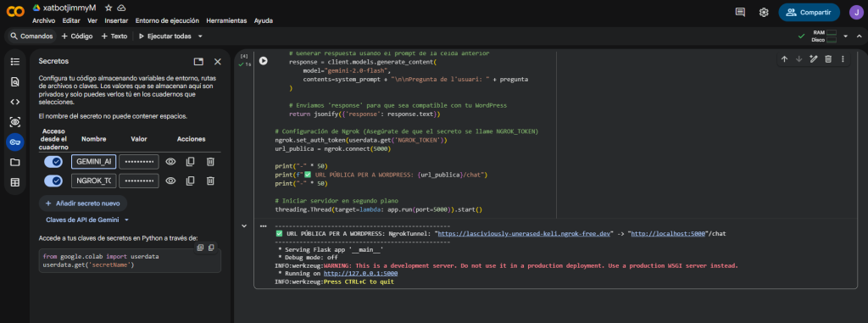Open the Archivo menu
The image size is (868, 323).
click(44, 20)
